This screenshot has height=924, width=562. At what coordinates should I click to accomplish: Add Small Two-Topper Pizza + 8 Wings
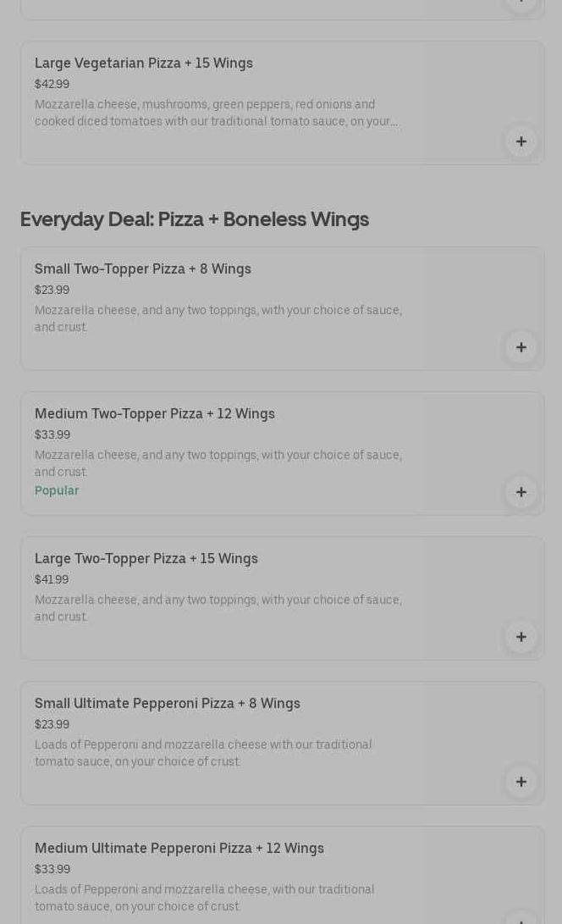pos(521,347)
